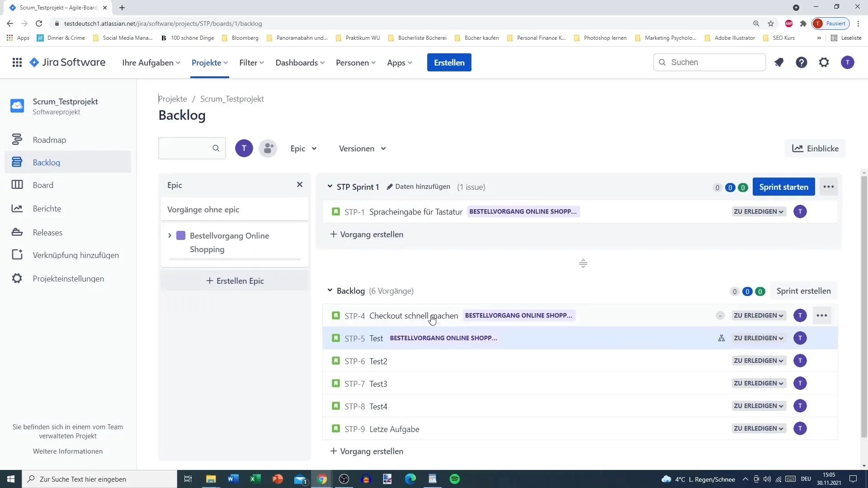Click Vorgang erstellen under STP Sprint 1
The width and height of the screenshot is (868, 488).
(x=367, y=234)
